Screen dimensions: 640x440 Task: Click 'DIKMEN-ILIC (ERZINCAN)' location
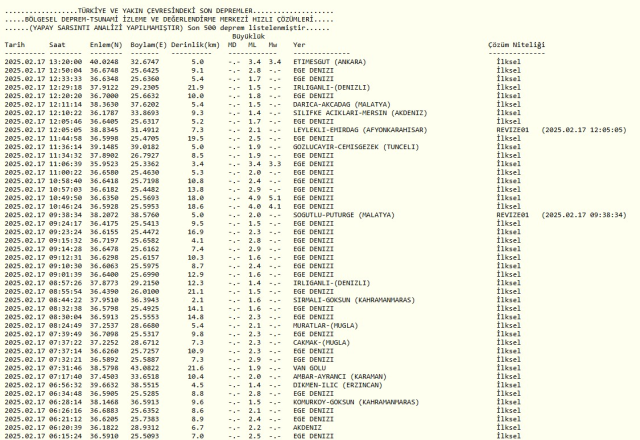click(338, 385)
